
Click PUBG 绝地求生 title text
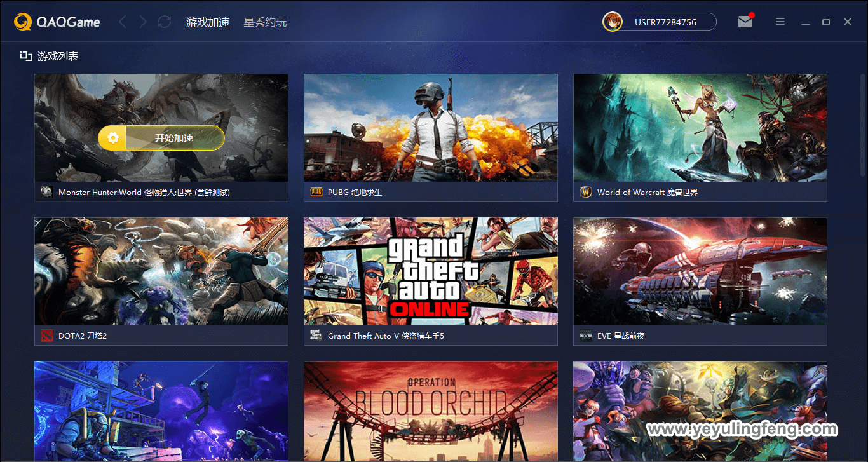pyautogui.click(x=355, y=192)
